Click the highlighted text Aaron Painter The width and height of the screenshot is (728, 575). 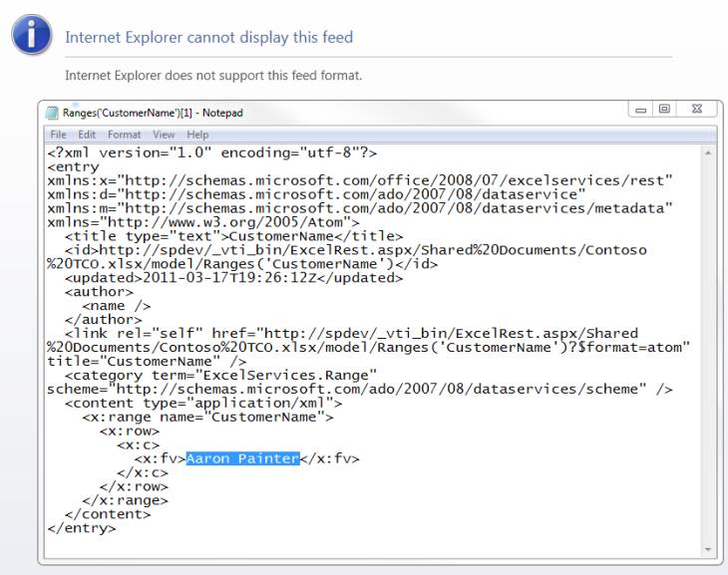click(x=242, y=458)
